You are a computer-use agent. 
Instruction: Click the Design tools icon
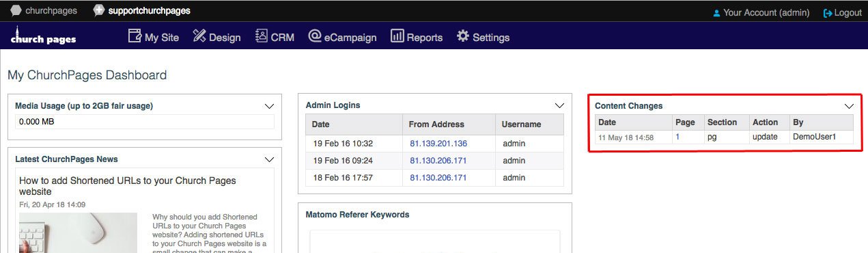(199, 36)
